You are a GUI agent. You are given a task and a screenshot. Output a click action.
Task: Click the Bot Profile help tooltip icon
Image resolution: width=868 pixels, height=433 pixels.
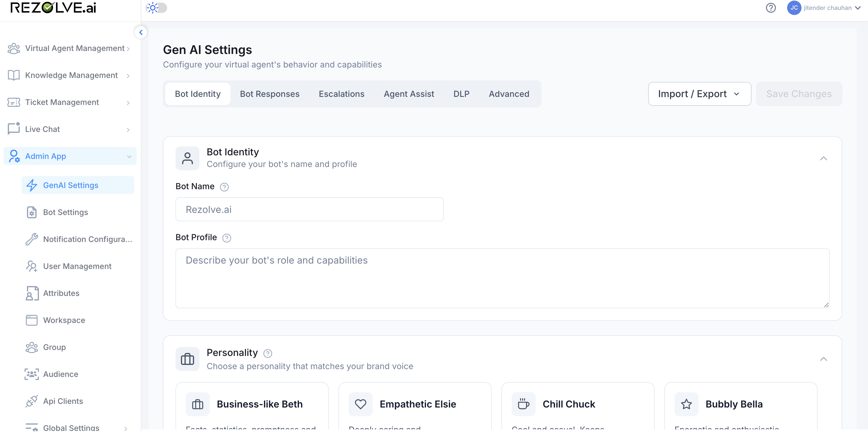tap(227, 238)
